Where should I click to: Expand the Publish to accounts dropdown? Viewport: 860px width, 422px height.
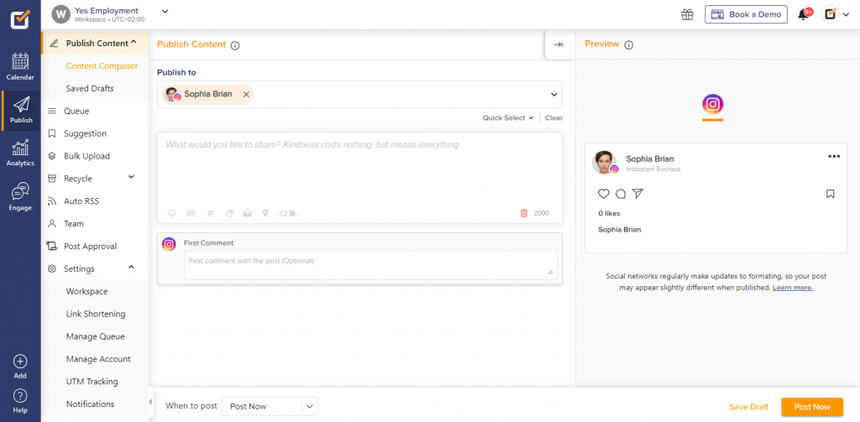click(x=554, y=95)
